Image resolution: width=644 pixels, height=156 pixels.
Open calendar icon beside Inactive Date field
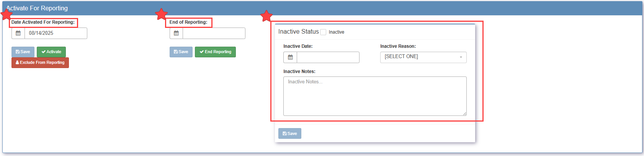point(290,57)
